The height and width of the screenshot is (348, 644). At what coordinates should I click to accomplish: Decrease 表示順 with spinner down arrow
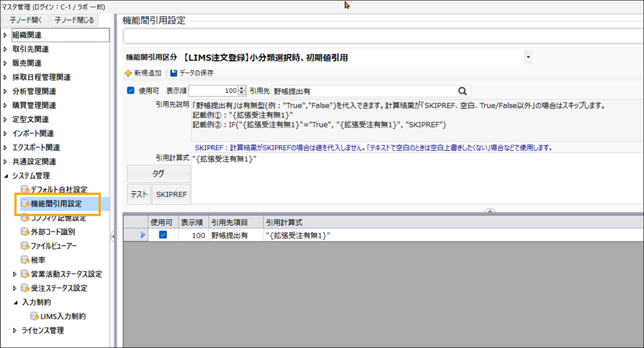click(242, 93)
